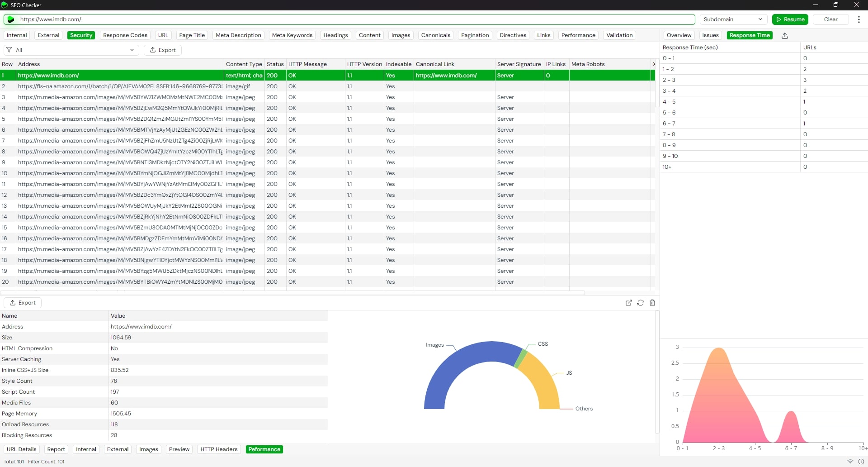Viewport: 868px width, 467px height.
Task: Open the Canonicals tab
Action: [436, 35]
